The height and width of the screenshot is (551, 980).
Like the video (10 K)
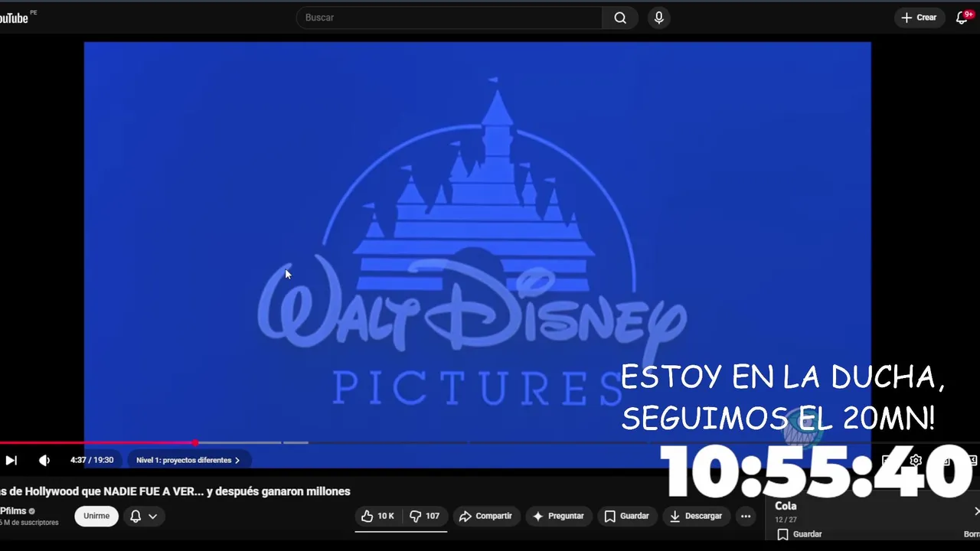pos(377,516)
